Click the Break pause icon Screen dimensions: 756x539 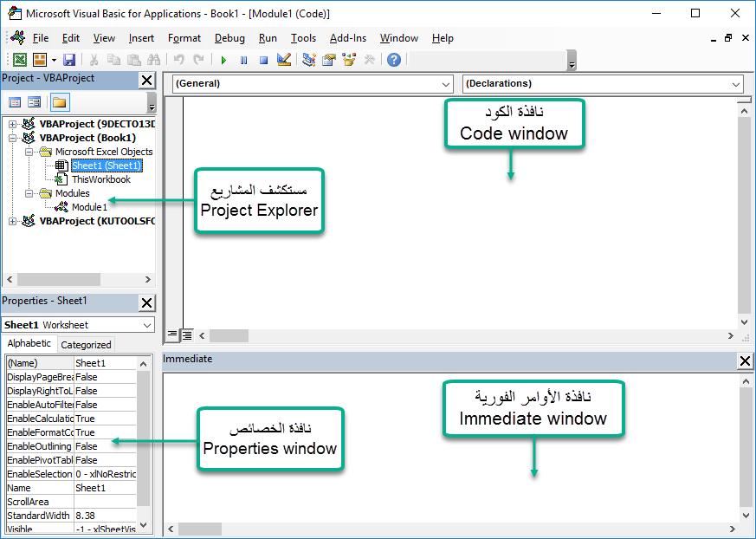click(243, 61)
